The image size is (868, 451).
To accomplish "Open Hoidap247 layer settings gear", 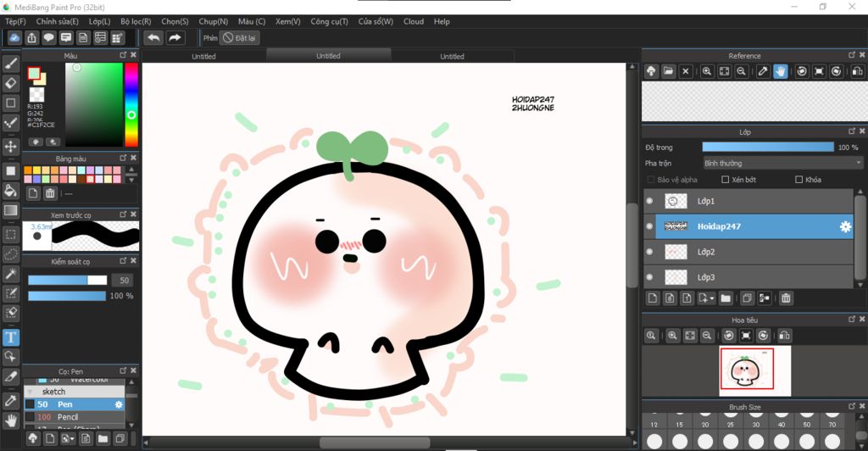I will point(845,226).
